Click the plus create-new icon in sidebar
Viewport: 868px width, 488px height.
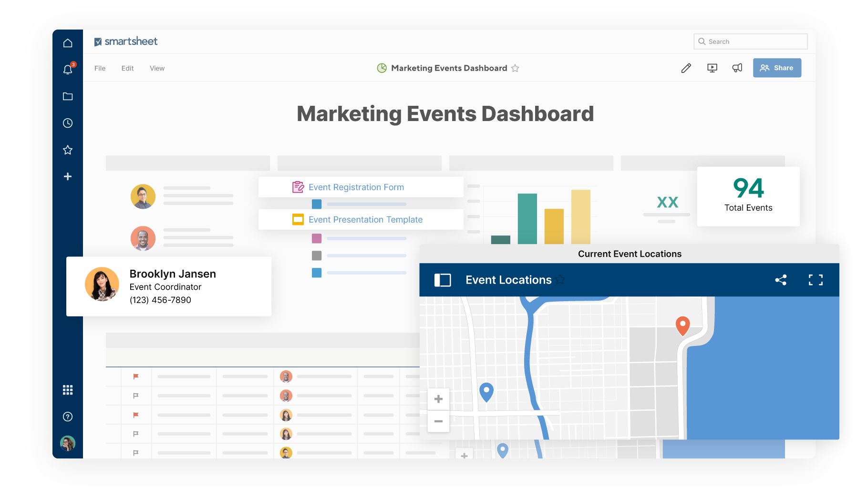[x=68, y=176]
